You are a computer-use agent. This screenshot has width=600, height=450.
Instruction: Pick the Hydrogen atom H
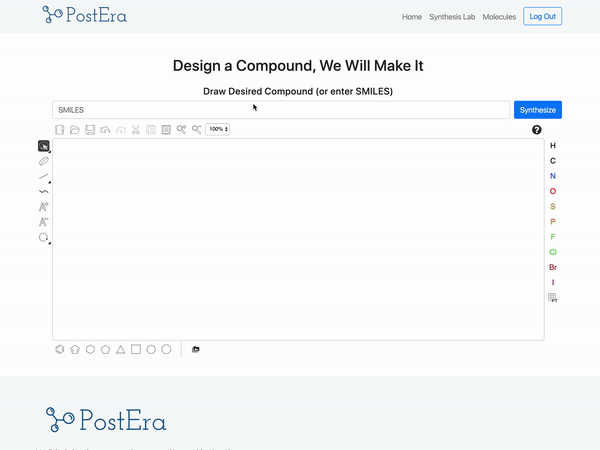click(553, 145)
